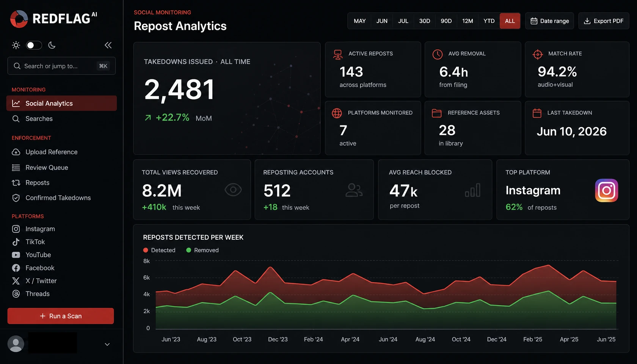Click the Instagram platform icon in sidebar

[x=16, y=229]
